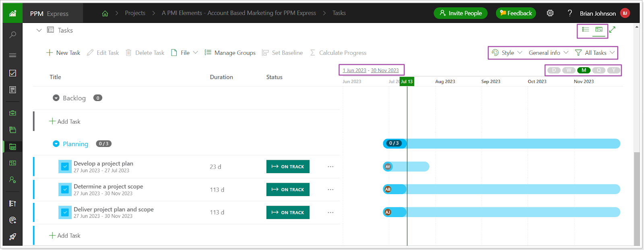Open the All Tasks filter dropdown

(x=595, y=53)
